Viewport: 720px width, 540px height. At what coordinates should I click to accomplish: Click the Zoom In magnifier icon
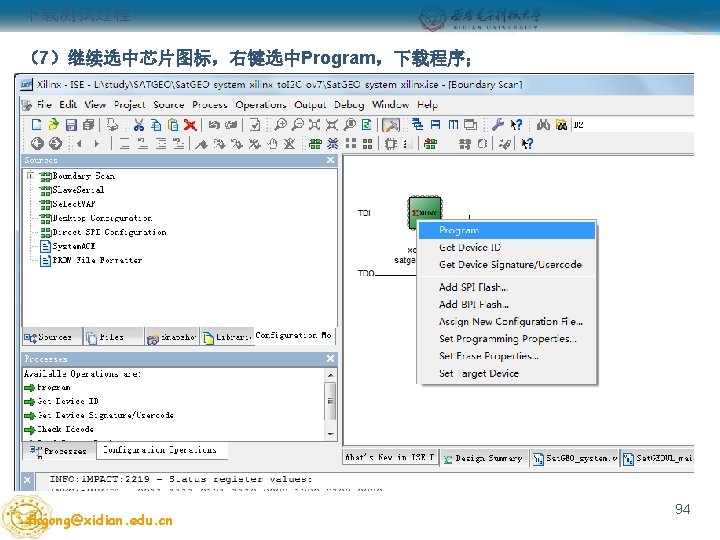(x=280, y=124)
